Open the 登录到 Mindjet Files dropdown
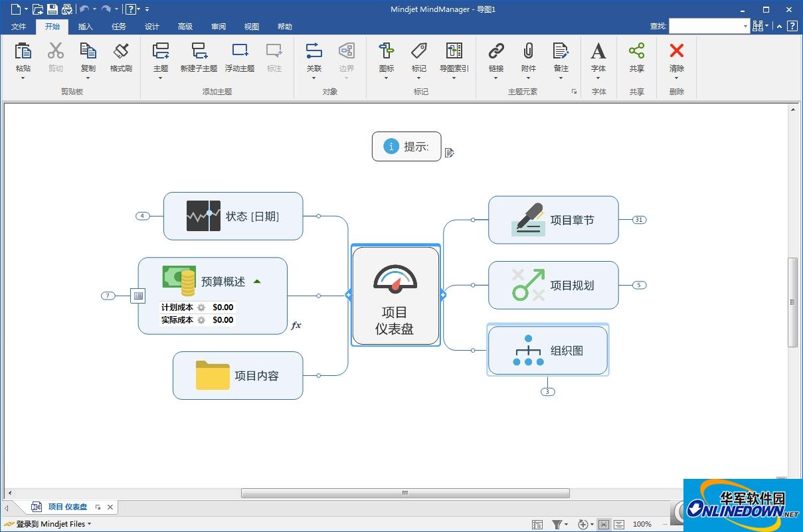The width and height of the screenshot is (803, 532). (x=89, y=524)
